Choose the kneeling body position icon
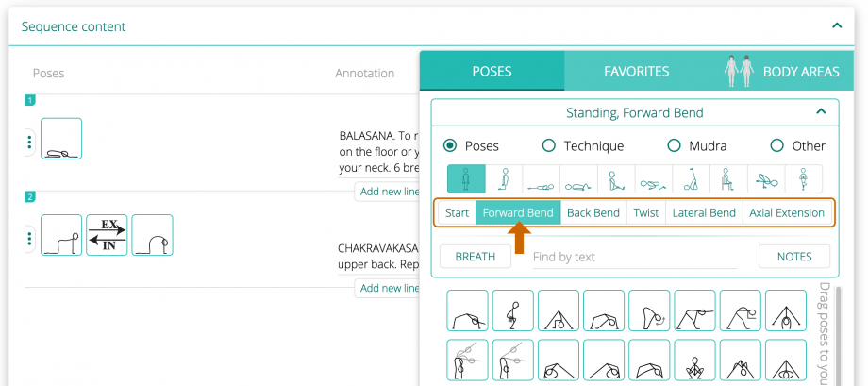The width and height of the screenshot is (868, 386). 504,179
